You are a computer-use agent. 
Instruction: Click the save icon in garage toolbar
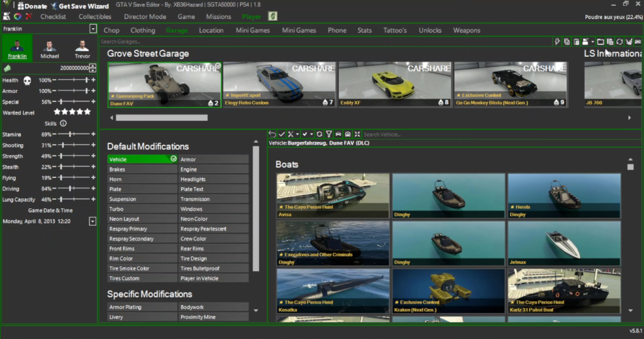pyautogui.click(x=586, y=42)
